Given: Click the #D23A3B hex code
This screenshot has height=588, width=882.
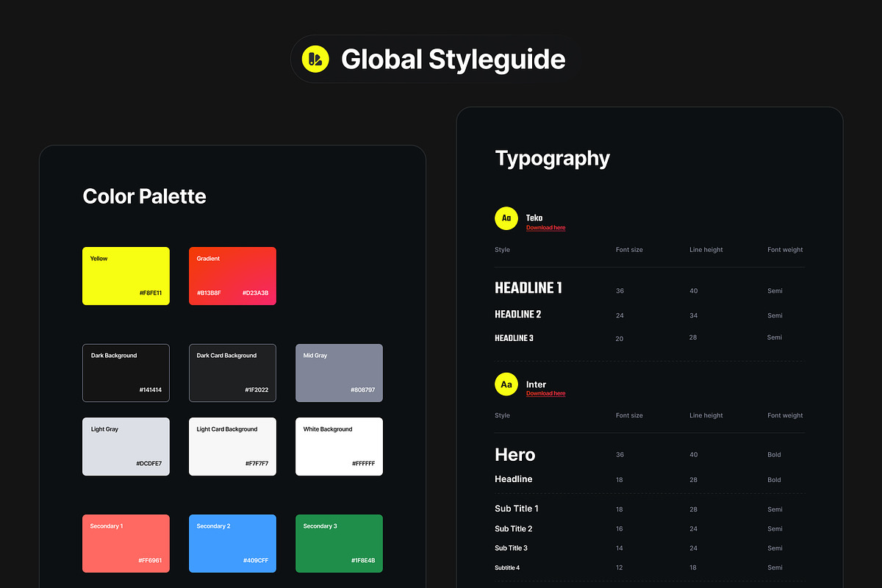Looking at the screenshot, I should 255,293.
